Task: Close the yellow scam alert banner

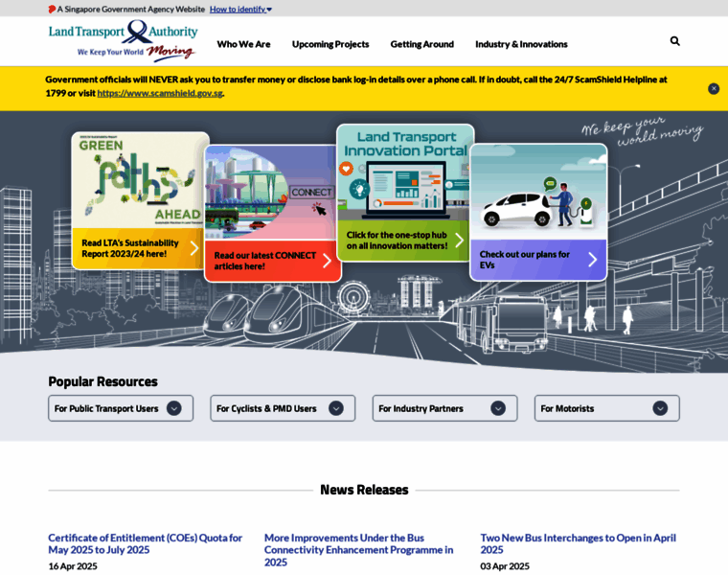Action: [x=714, y=89]
